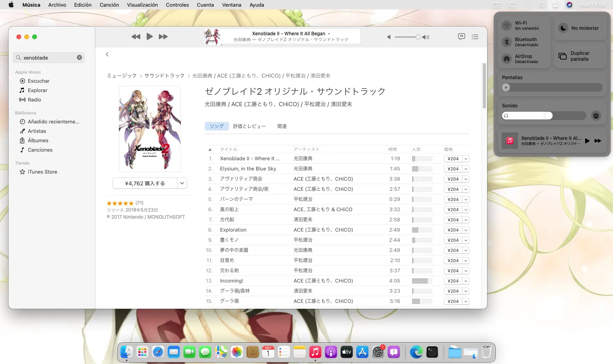Play the current song in Music toolbar
The height and width of the screenshot is (364, 613).
tap(149, 36)
